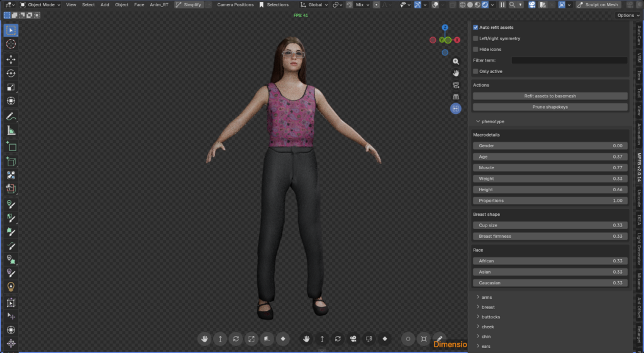Enable Left/right symmetry checkbox
644x353 pixels.
coord(475,38)
